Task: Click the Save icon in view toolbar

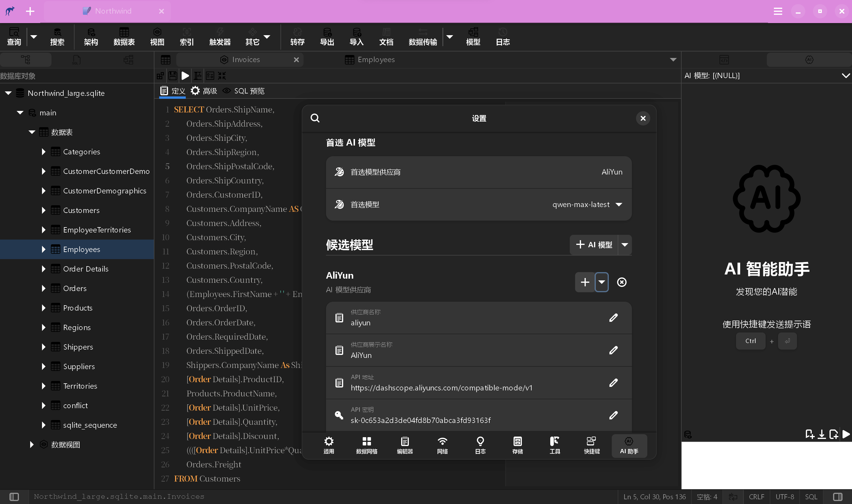Action: [173, 76]
